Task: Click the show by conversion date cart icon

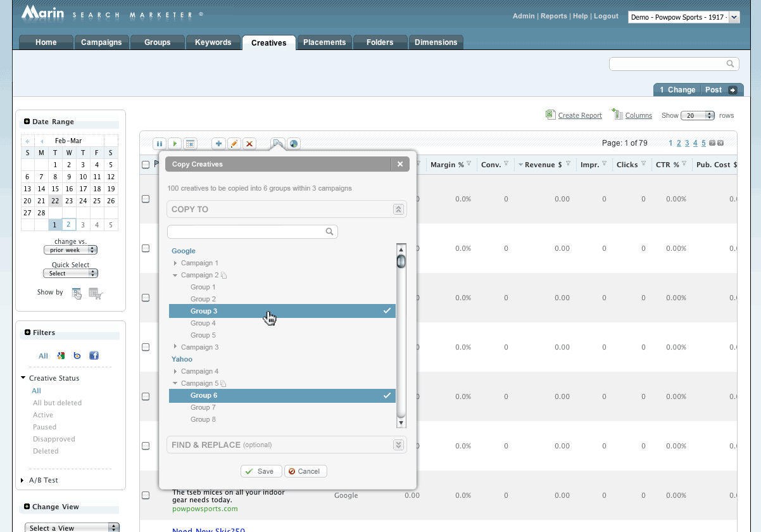Action: point(95,293)
